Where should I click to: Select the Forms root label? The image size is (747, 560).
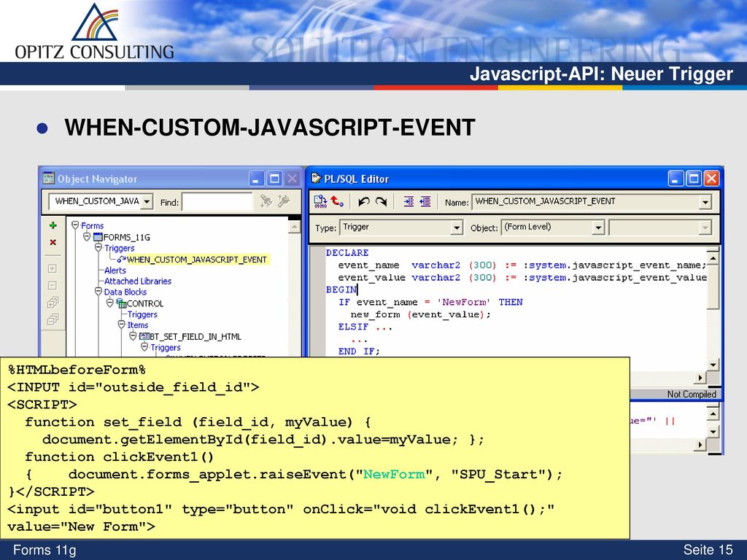[x=92, y=226]
